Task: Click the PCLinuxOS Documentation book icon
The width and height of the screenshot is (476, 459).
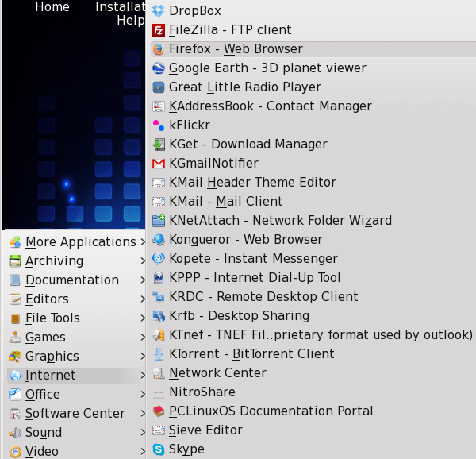Action: pyautogui.click(x=159, y=411)
